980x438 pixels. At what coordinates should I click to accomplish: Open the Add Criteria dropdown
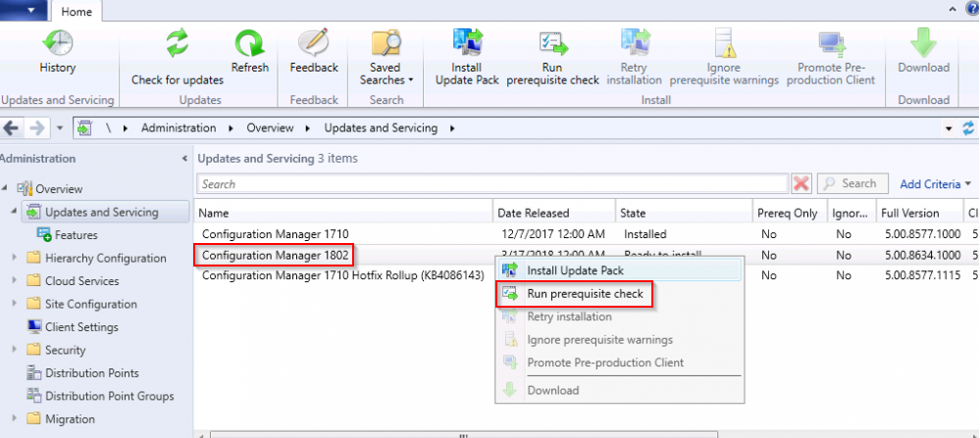click(935, 184)
